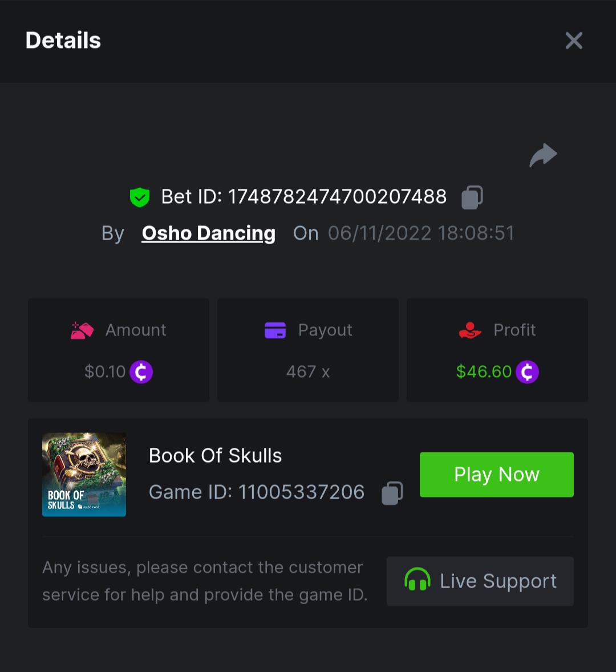
Task: Click the Amount chips icon
Action: 82,330
